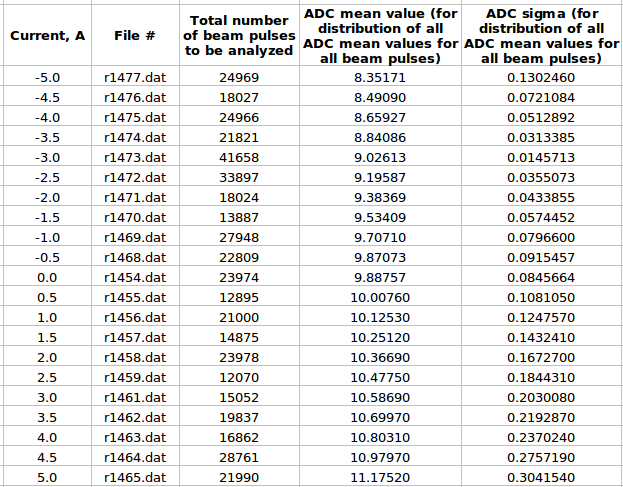Select ADC mean 10.97970

tap(380, 458)
